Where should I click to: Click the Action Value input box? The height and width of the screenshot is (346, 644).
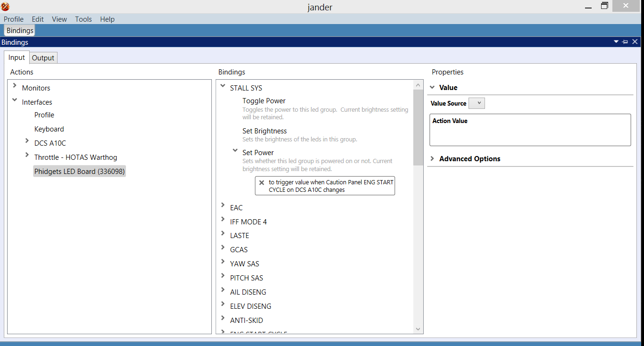click(530, 130)
